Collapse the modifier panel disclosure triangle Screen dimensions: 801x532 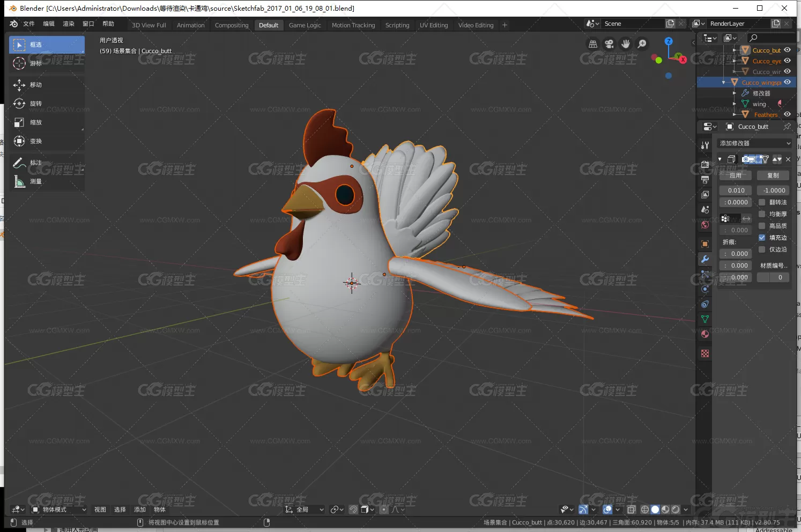point(720,159)
